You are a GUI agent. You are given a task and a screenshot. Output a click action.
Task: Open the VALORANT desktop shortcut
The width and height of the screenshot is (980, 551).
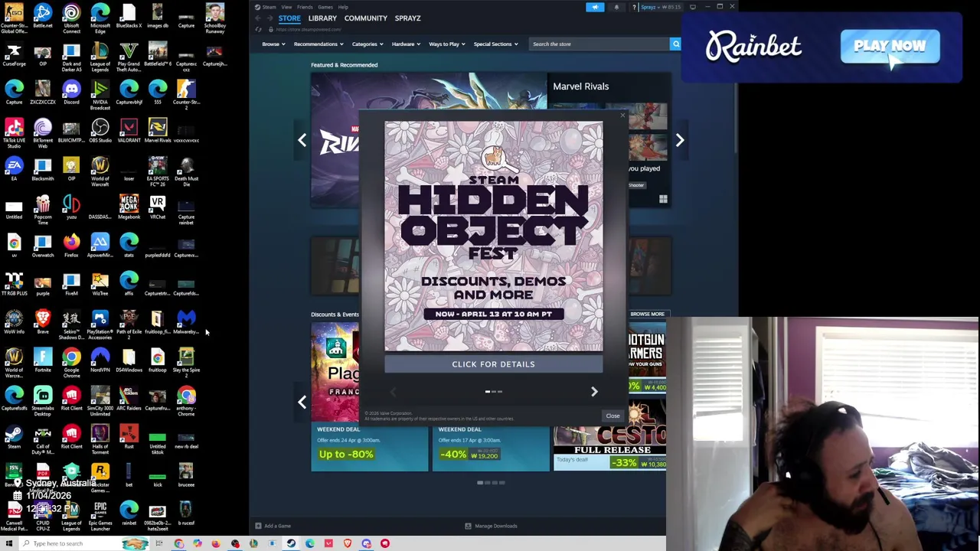click(x=129, y=131)
